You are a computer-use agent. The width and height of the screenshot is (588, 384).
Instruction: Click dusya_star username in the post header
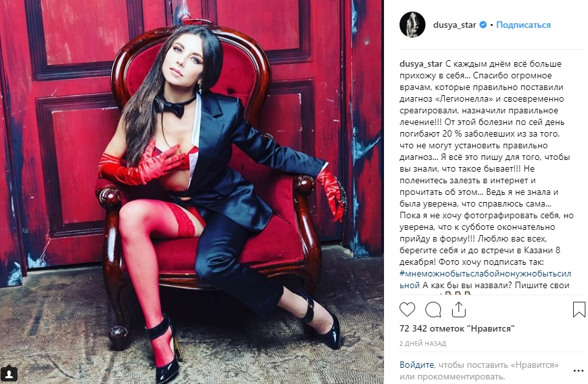coord(455,25)
